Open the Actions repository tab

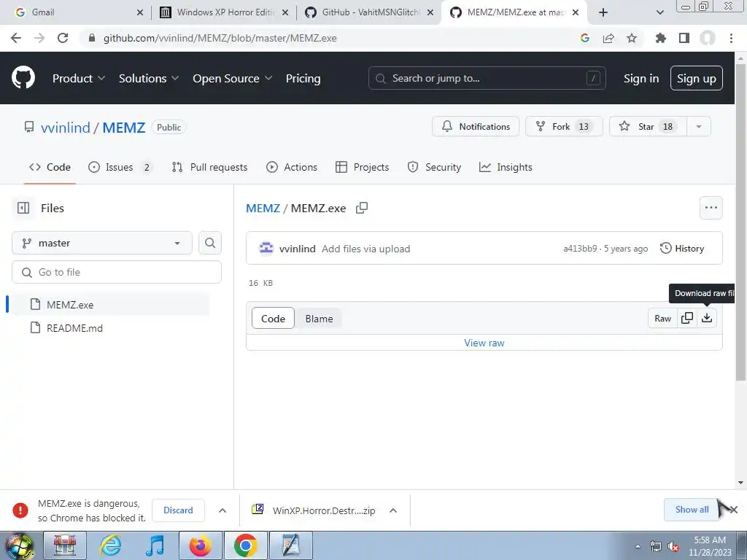pyautogui.click(x=292, y=167)
